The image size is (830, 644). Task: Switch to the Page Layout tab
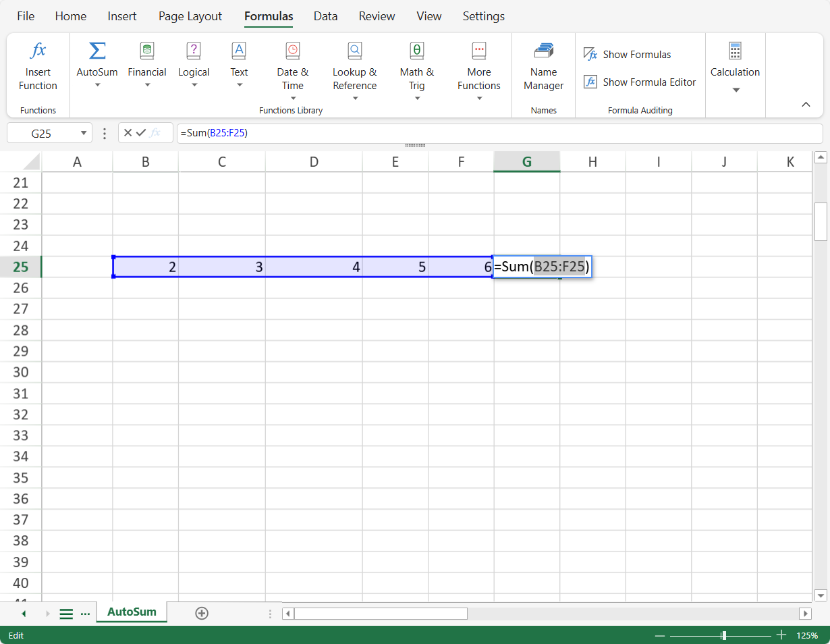[x=190, y=16]
